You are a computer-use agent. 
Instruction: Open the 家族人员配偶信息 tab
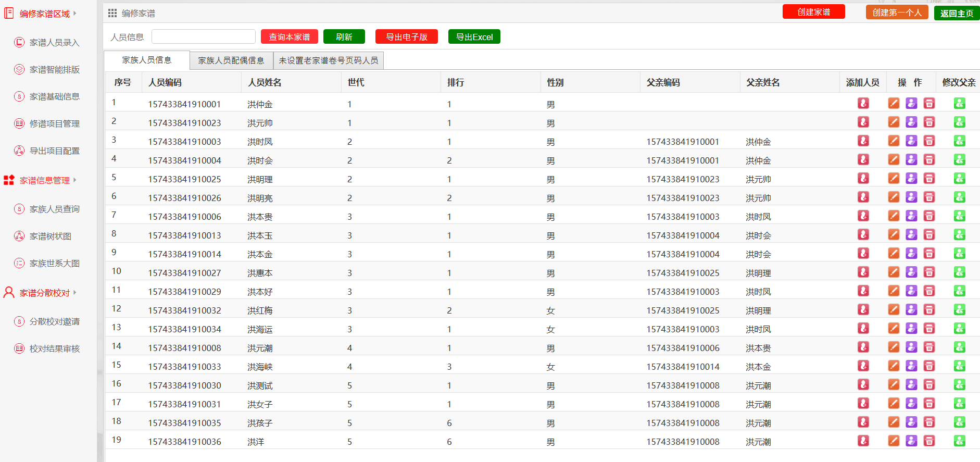click(x=231, y=60)
